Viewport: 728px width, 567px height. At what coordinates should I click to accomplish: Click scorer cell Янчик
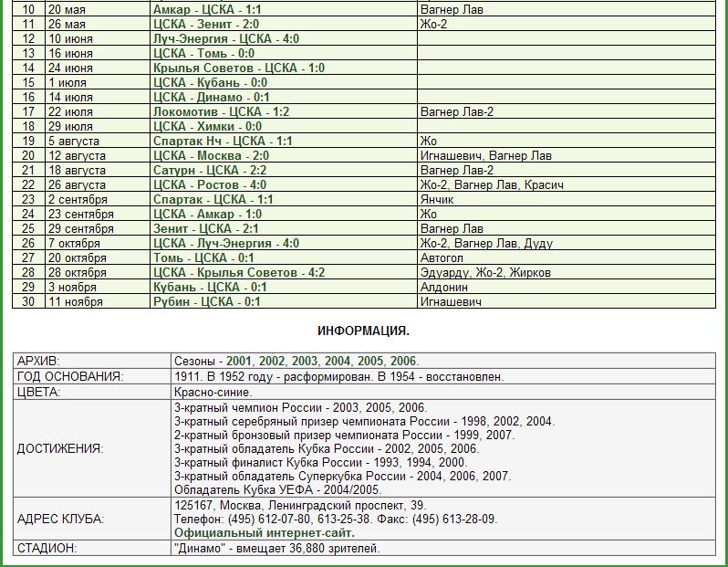[567, 200]
